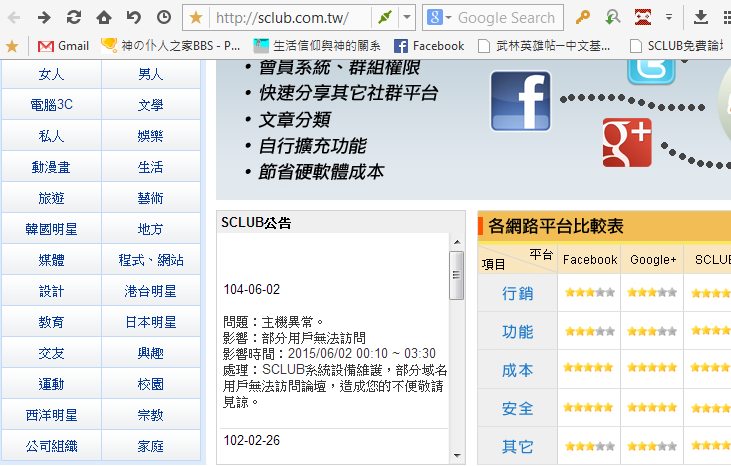The image size is (731, 466).
Task: Open the Gmail bookmark
Action: [x=63, y=45]
